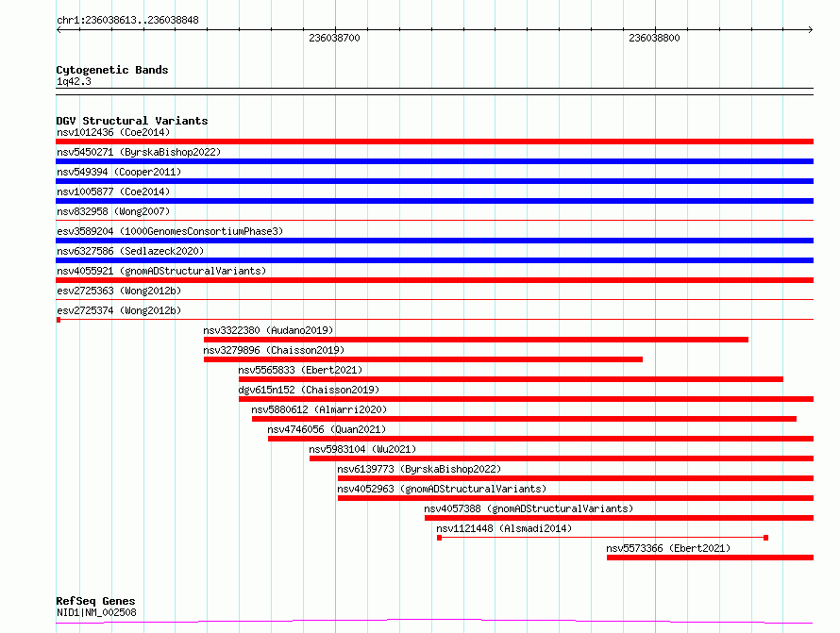Open the nsv4057388 (gnomADStructuralVariants) label

click(529, 508)
